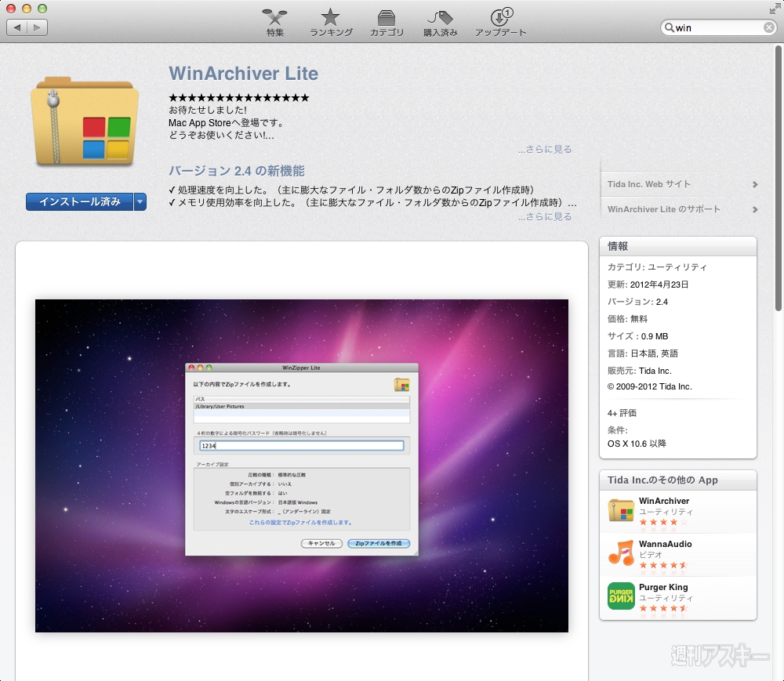Open WinArchiver Lite のサポート link
Viewport: 784px width, 681px height.
(663, 209)
